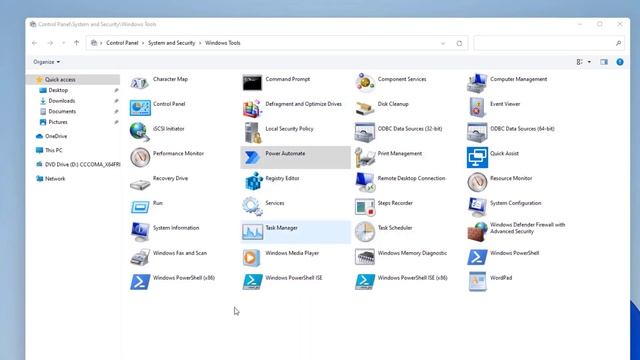Select Windows PowerShell (x86) icon
This screenshot has width=640, height=360.
coord(140,282)
